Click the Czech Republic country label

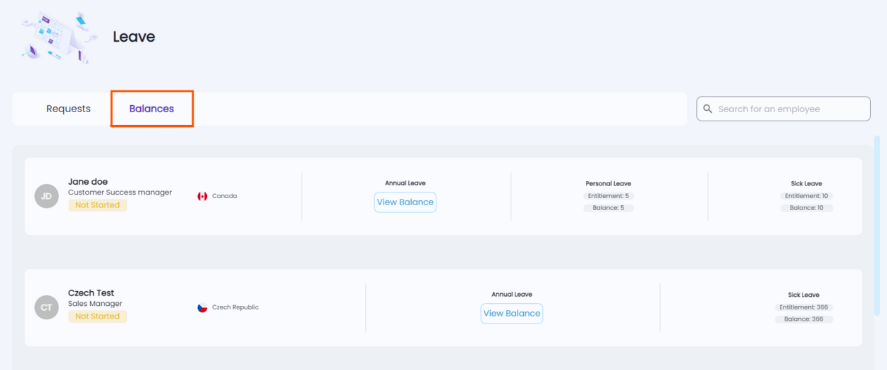coord(235,308)
